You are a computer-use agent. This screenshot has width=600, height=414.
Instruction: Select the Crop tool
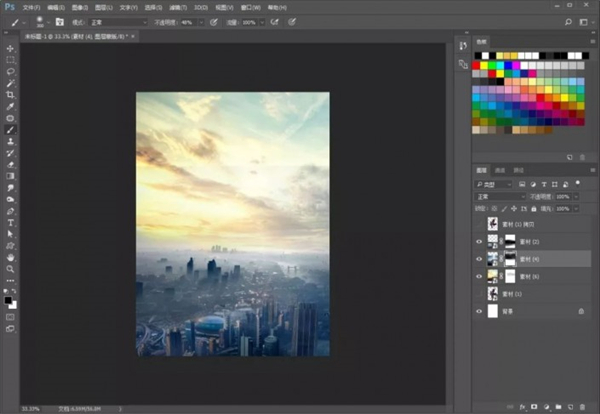11,94
